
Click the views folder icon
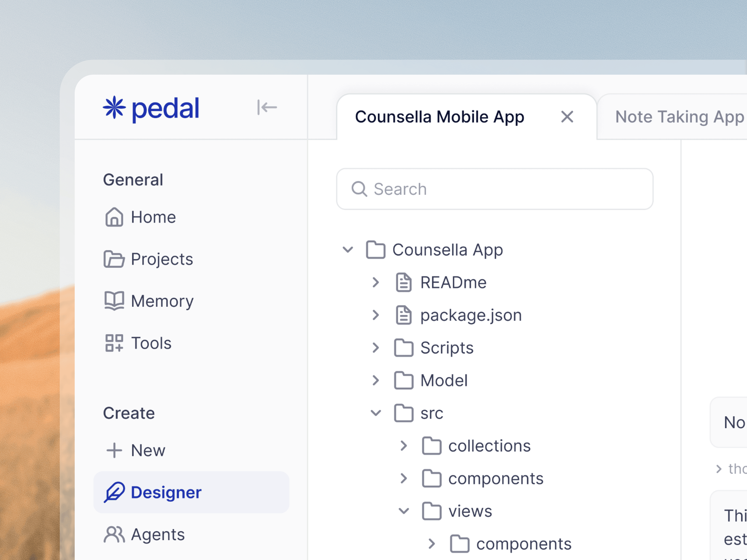point(432,511)
